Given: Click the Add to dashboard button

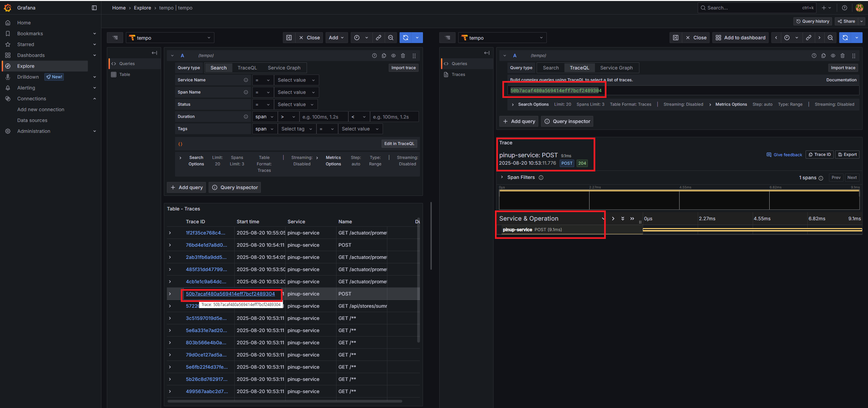Looking at the screenshot, I should pos(740,38).
